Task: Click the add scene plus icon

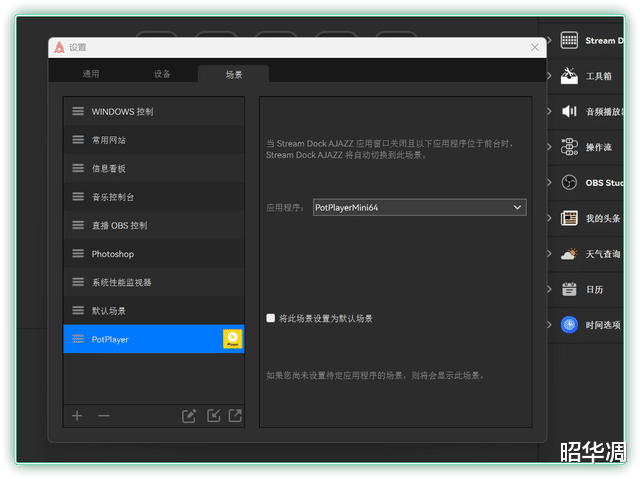Action: [77, 416]
